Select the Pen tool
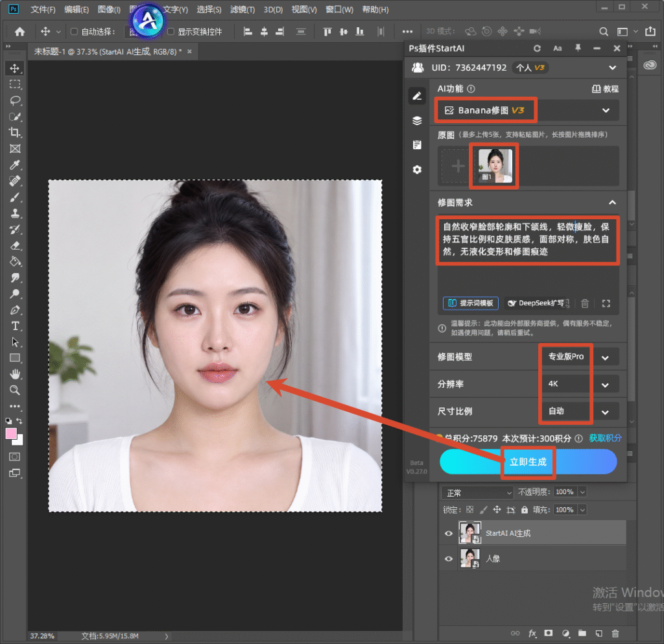This screenshot has height=644, width=664. pos(15,309)
